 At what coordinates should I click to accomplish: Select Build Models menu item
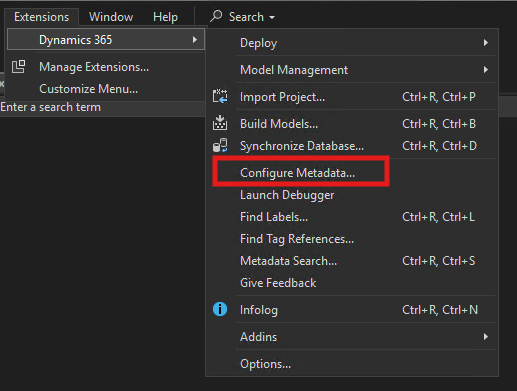(352, 124)
